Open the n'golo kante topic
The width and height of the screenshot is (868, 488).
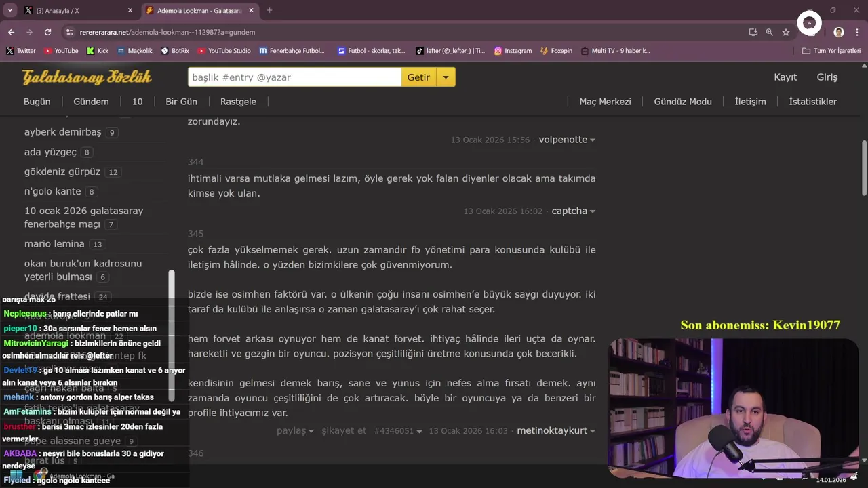pos(52,191)
